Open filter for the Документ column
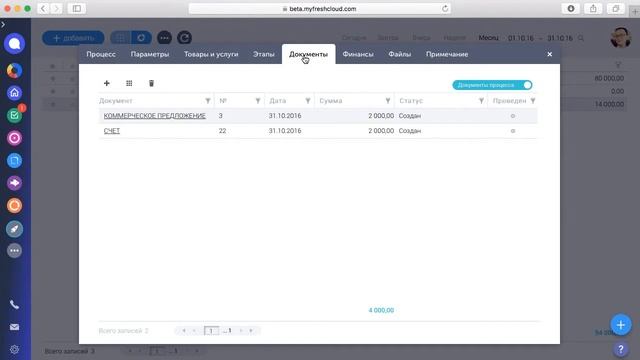The height and width of the screenshot is (360, 640). [208, 101]
